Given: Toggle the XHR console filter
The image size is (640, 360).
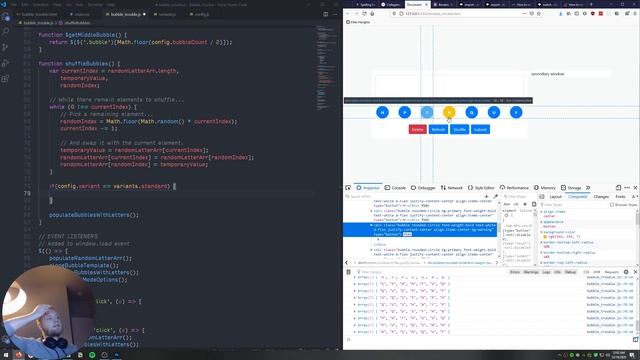Looking at the screenshot, I should coord(596,272).
